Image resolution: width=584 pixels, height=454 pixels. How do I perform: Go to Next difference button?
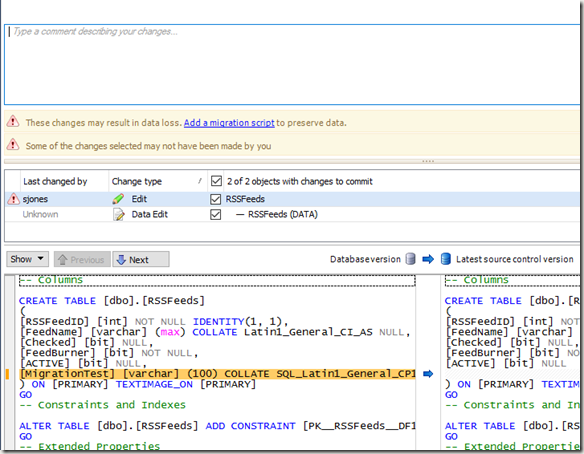(141, 259)
